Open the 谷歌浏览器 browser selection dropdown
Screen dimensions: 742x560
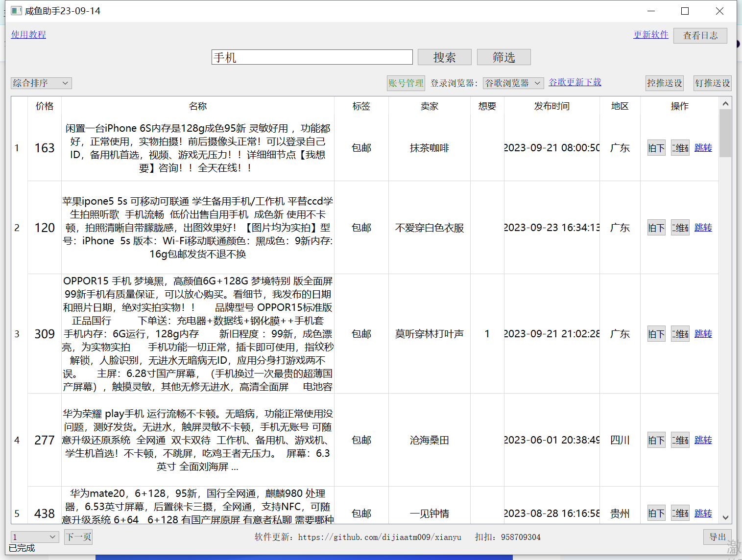tap(512, 83)
